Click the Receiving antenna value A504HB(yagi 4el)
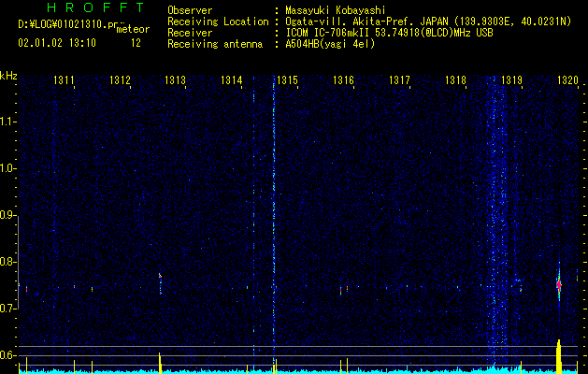Viewport: 588px width, 374px height. 330,44
